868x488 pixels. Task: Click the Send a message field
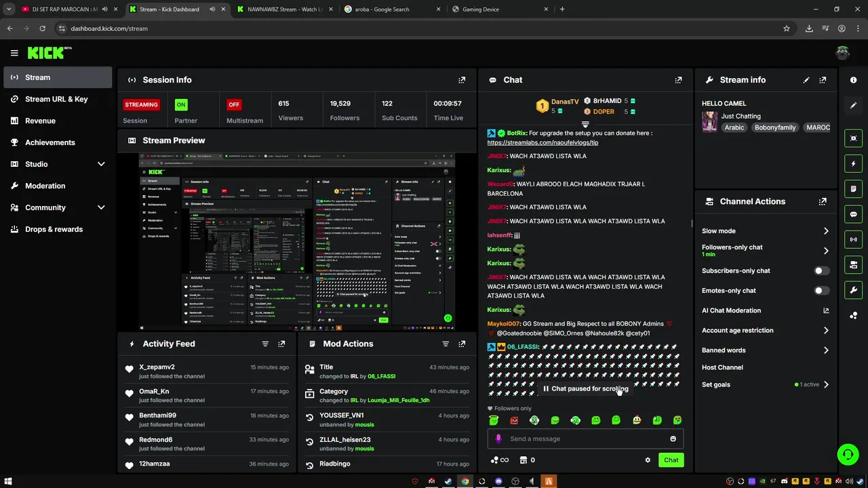(x=585, y=439)
